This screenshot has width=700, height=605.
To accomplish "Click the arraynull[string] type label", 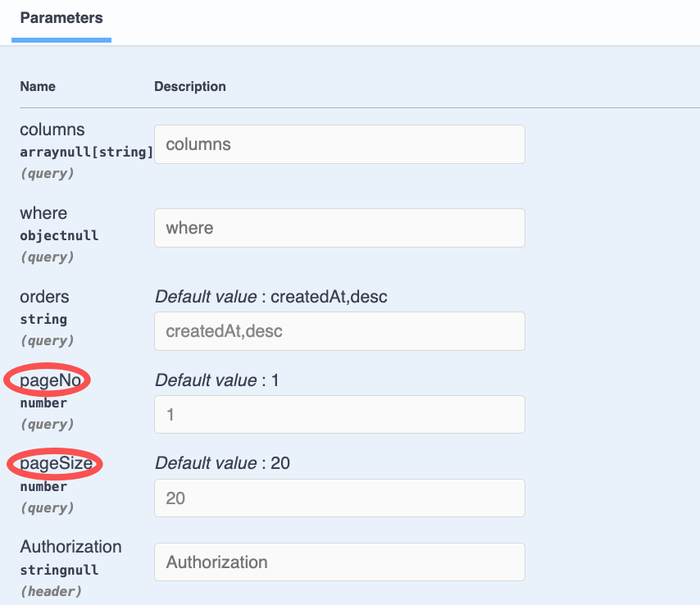I will click(x=86, y=152).
